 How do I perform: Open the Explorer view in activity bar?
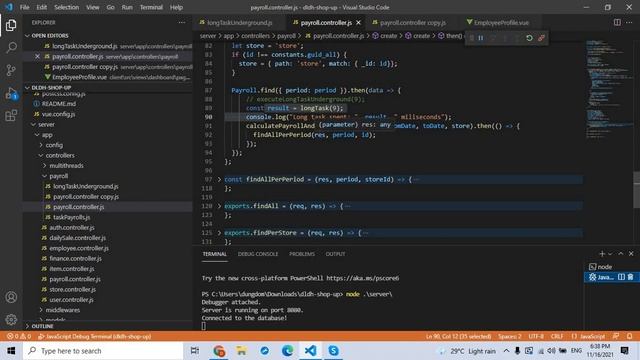(x=11, y=25)
